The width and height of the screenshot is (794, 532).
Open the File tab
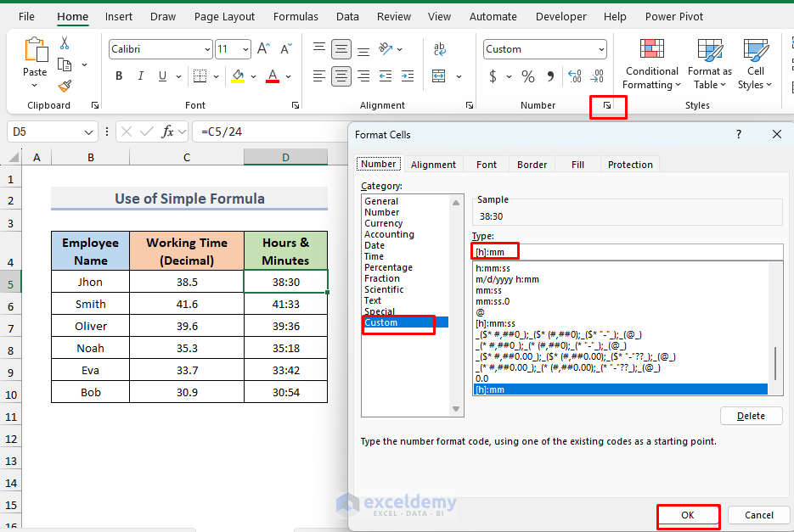(26, 17)
